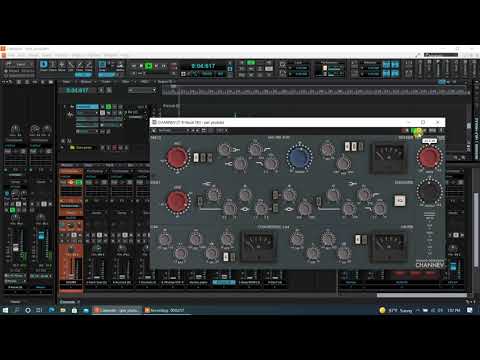The width and height of the screenshot is (480, 360).
Task: Open the notification center icon
Action: (469, 310)
